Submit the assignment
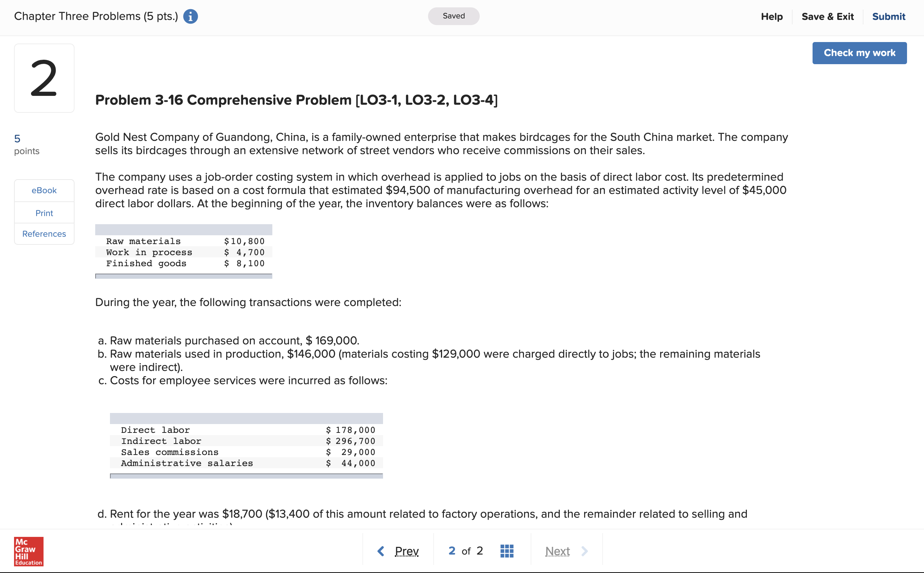This screenshot has width=924, height=573. [x=888, y=16]
